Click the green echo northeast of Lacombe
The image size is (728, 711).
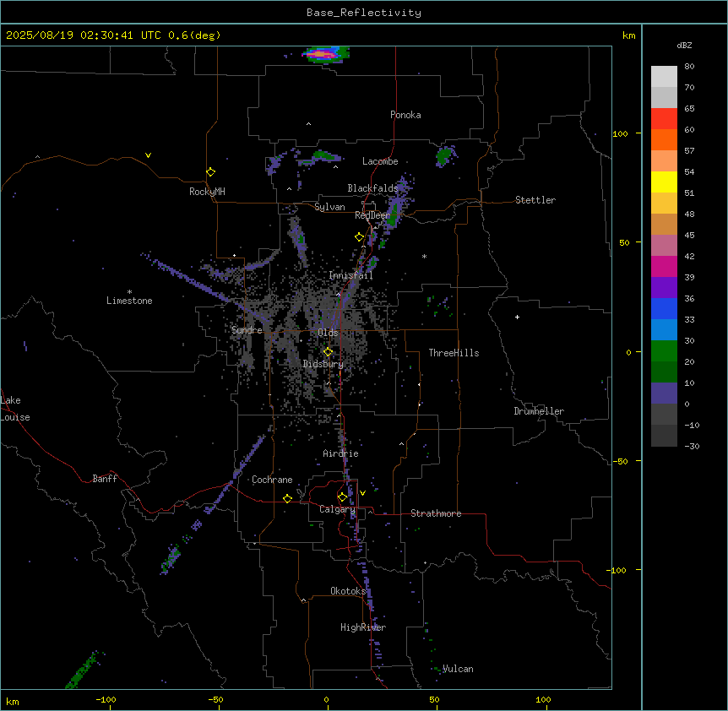click(x=444, y=155)
